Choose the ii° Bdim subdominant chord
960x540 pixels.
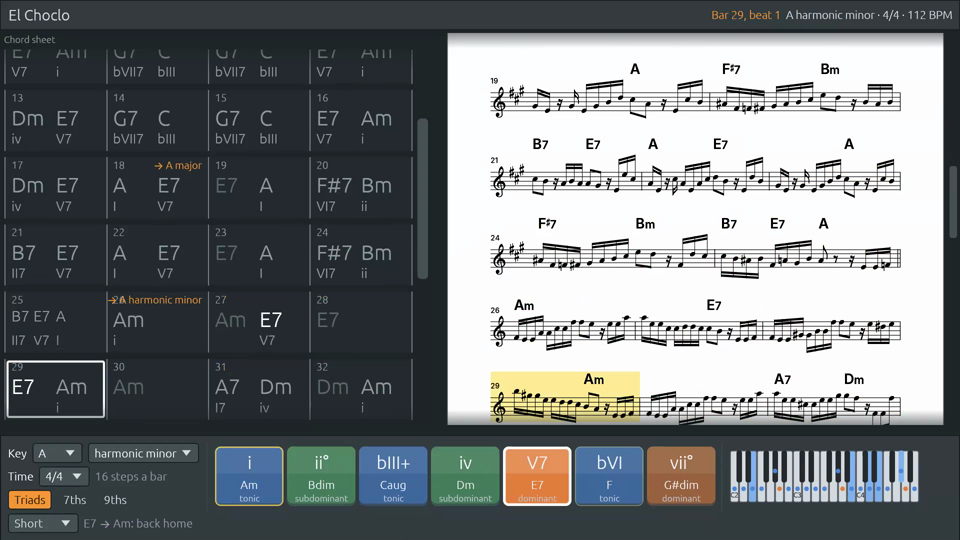coord(321,476)
